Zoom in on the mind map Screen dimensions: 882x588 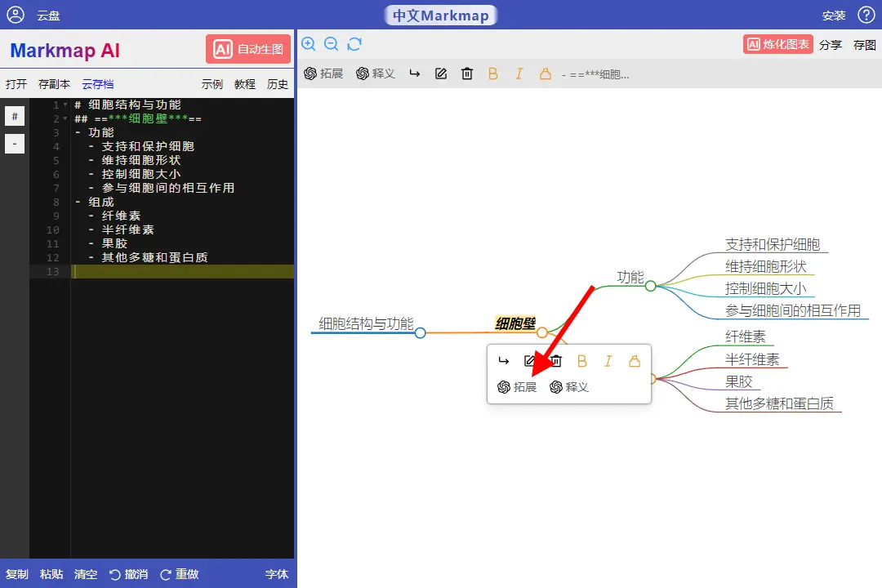point(308,44)
